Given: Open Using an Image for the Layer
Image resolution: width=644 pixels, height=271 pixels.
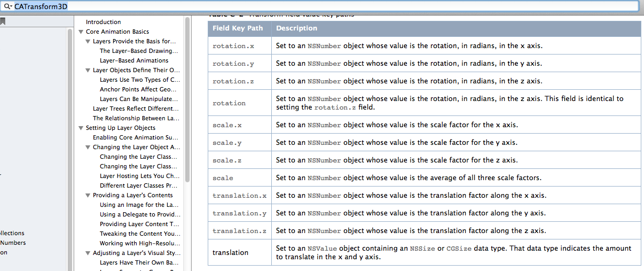Looking at the screenshot, I should [x=139, y=205].
